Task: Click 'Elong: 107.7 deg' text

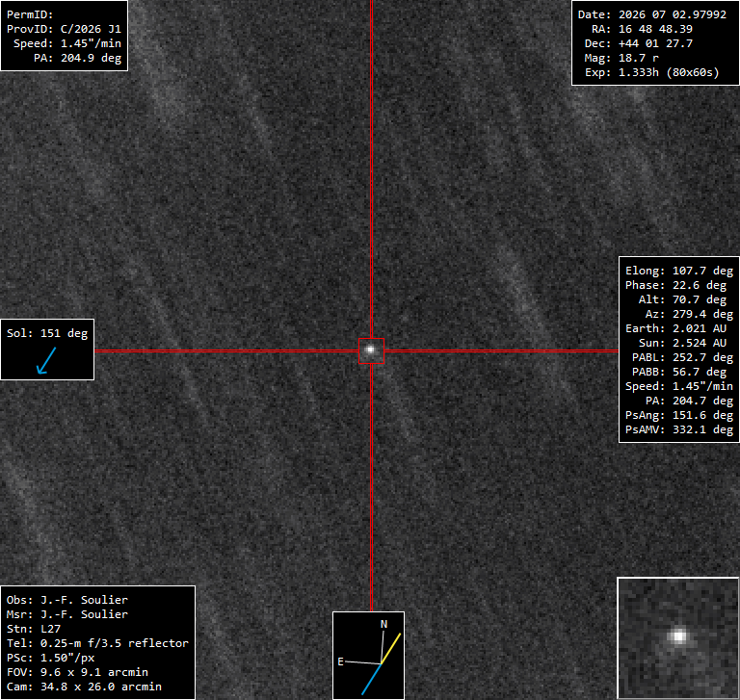Action: click(x=679, y=271)
